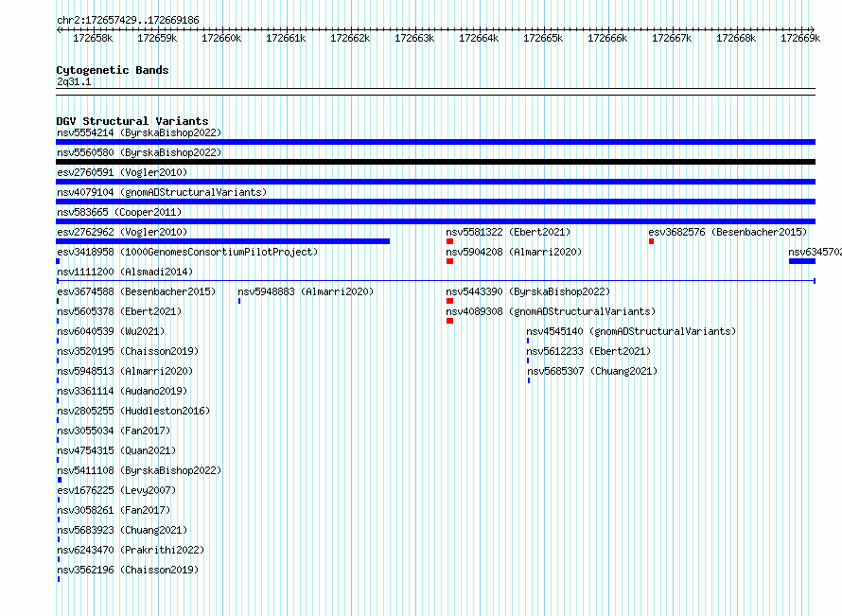Click the 172666k ruler label
This screenshot has width=842, height=616.
pyautogui.click(x=607, y=38)
